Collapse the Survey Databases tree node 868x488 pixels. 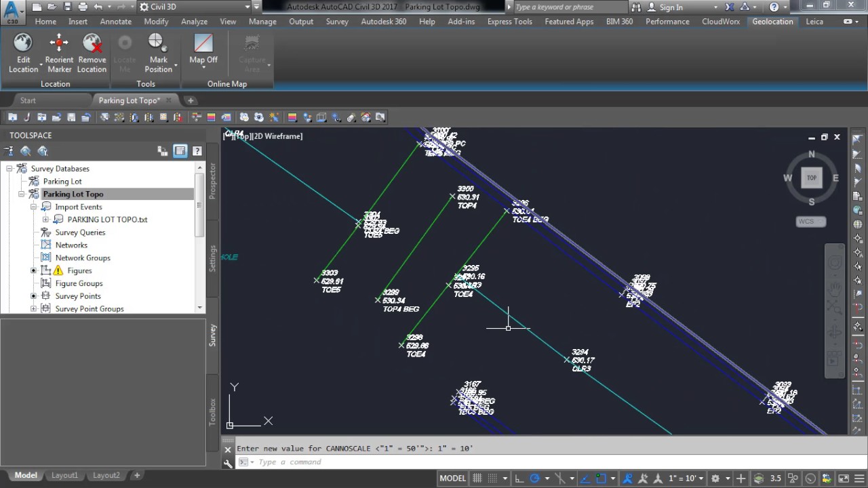coord(9,169)
